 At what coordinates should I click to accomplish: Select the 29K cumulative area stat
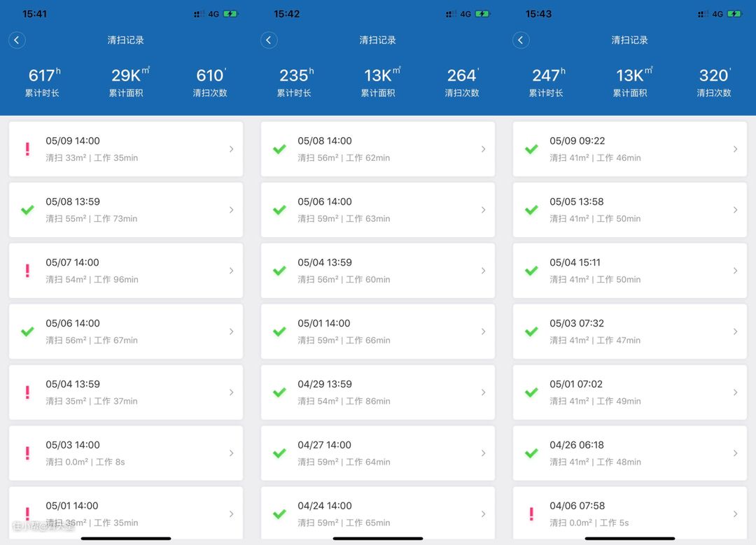(126, 82)
